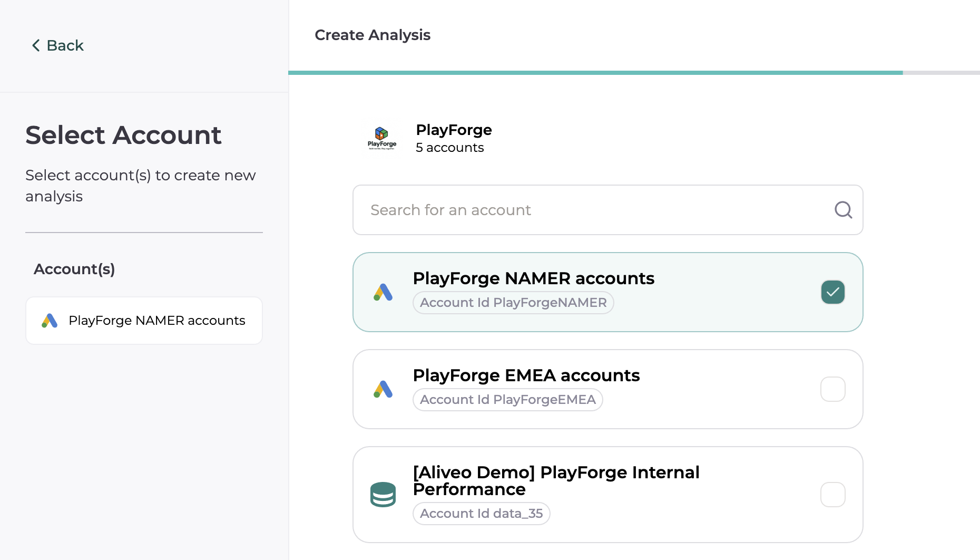Click the PlayForge company logo
The width and height of the screenshot is (980, 560).
tap(382, 138)
